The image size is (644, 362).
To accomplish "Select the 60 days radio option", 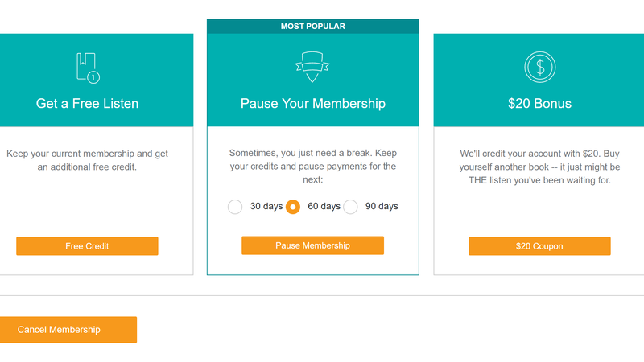I will point(293,207).
